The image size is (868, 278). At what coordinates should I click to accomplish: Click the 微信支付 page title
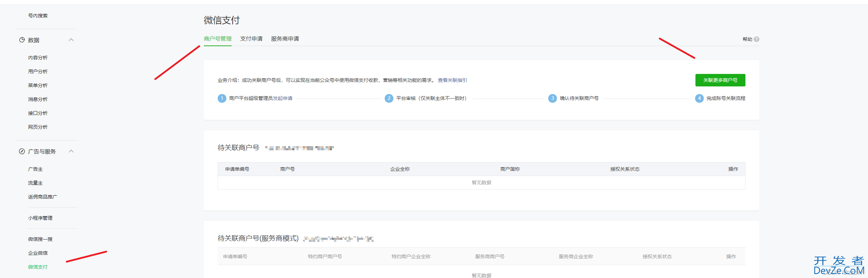tap(222, 20)
